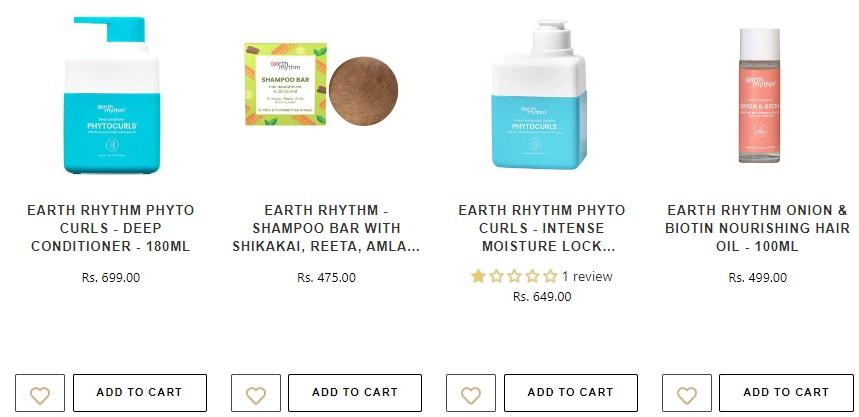Open the Intense Moisture Lock bottle image
The image size is (859, 417).
pos(540,94)
